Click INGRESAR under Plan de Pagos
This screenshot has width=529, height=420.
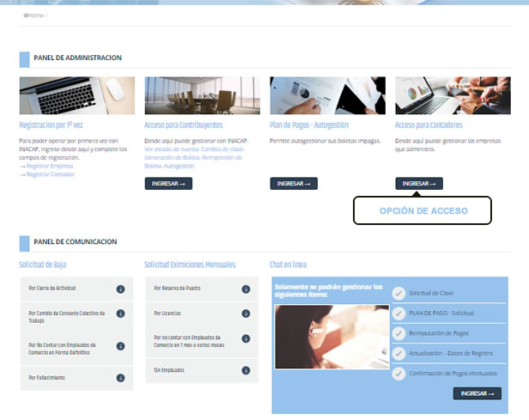294,184
